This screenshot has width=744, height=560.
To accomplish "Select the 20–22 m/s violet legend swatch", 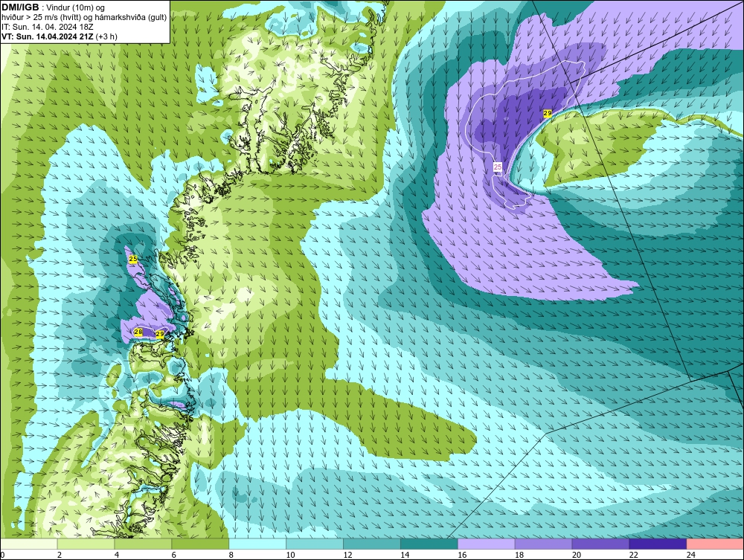I will click(x=600, y=544).
